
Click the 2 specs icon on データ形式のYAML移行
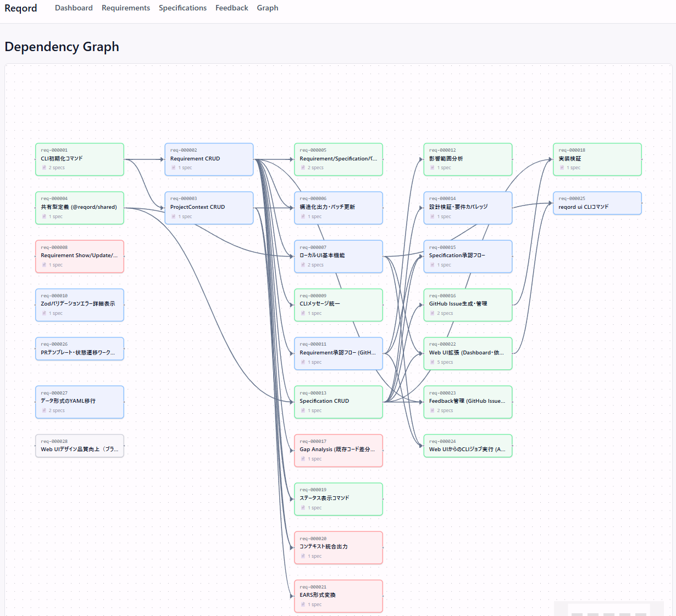pyautogui.click(x=44, y=410)
